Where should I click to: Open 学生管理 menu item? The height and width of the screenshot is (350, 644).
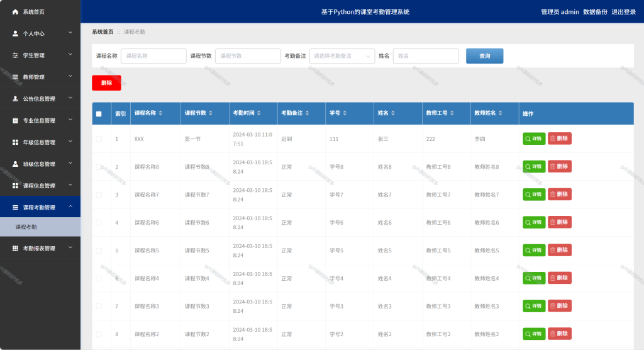(x=40, y=55)
